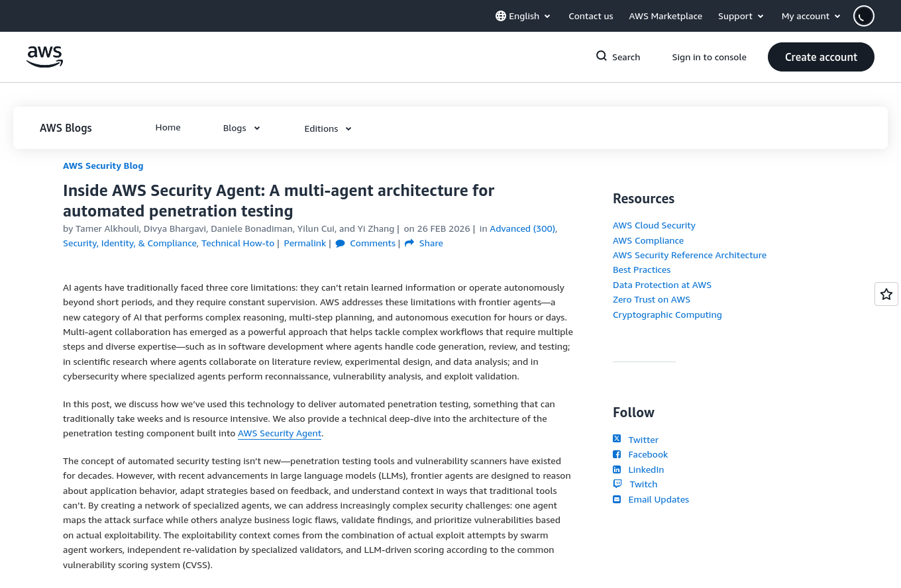Click the star bookmark icon
This screenshot has width=901, height=588.
886,294
